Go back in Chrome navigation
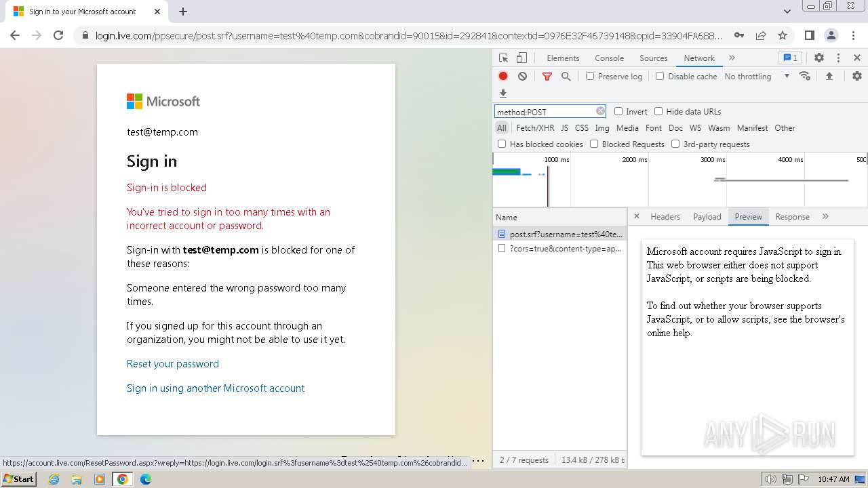The image size is (868, 488). click(15, 35)
